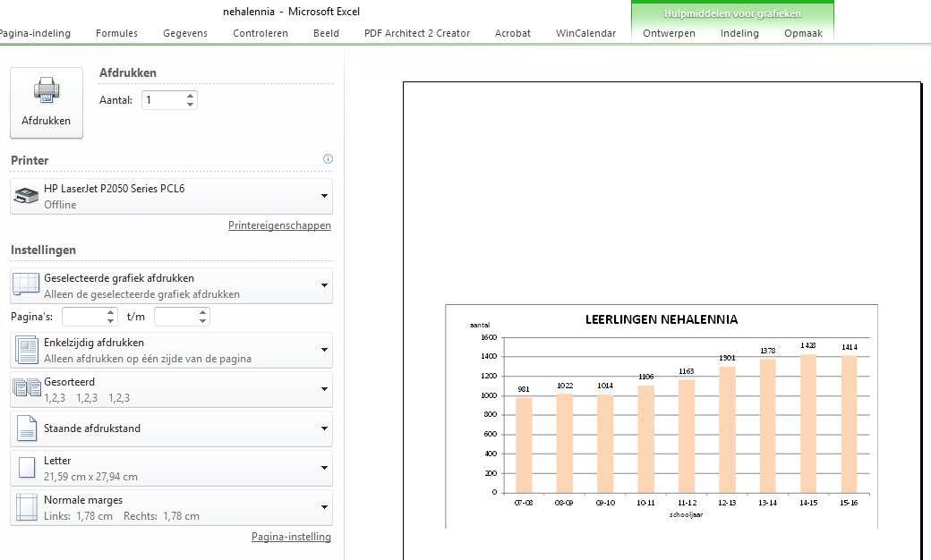Open the Ontwerpen chart tools tab
The image size is (931, 560).
pyautogui.click(x=669, y=33)
